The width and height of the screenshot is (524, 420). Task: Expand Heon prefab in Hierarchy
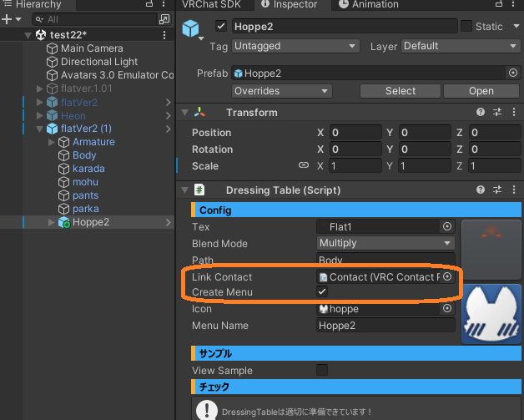(40, 116)
